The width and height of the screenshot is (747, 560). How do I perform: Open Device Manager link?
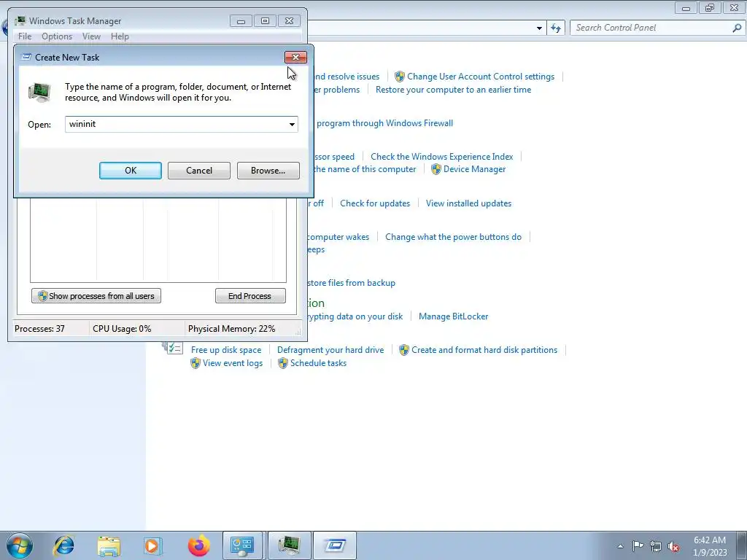coord(474,169)
